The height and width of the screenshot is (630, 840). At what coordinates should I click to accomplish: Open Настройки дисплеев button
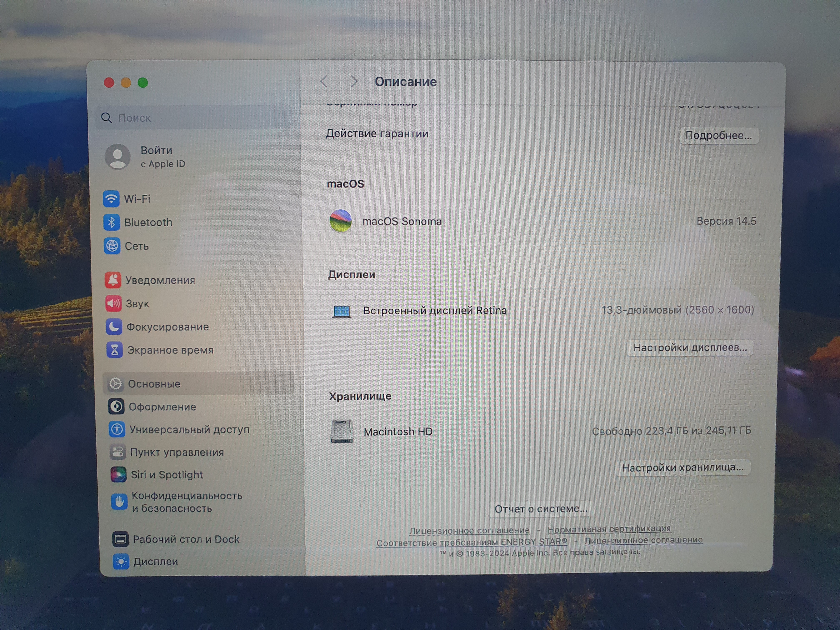690,347
